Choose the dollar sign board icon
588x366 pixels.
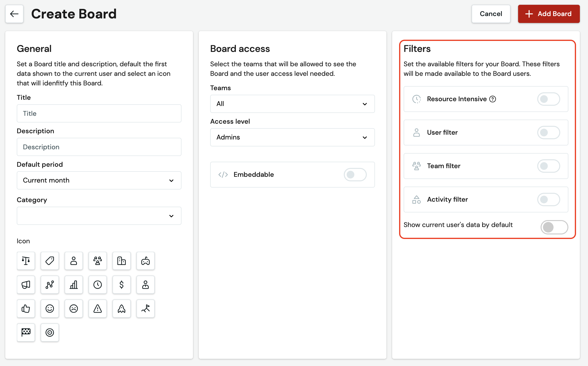click(x=121, y=285)
